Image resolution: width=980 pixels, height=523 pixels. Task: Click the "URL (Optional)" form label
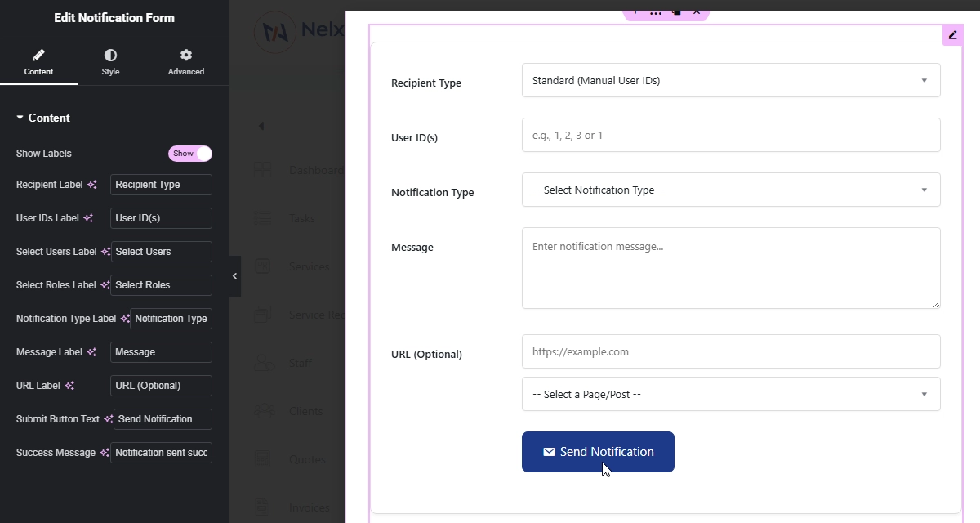click(426, 354)
